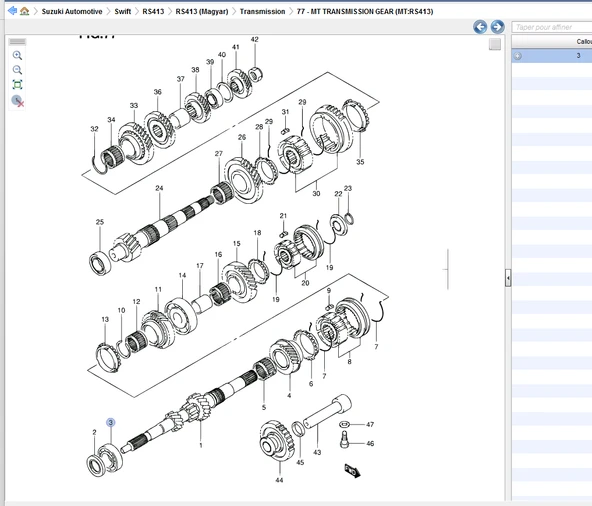Select callout 23 on diagram

click(348, 188)
